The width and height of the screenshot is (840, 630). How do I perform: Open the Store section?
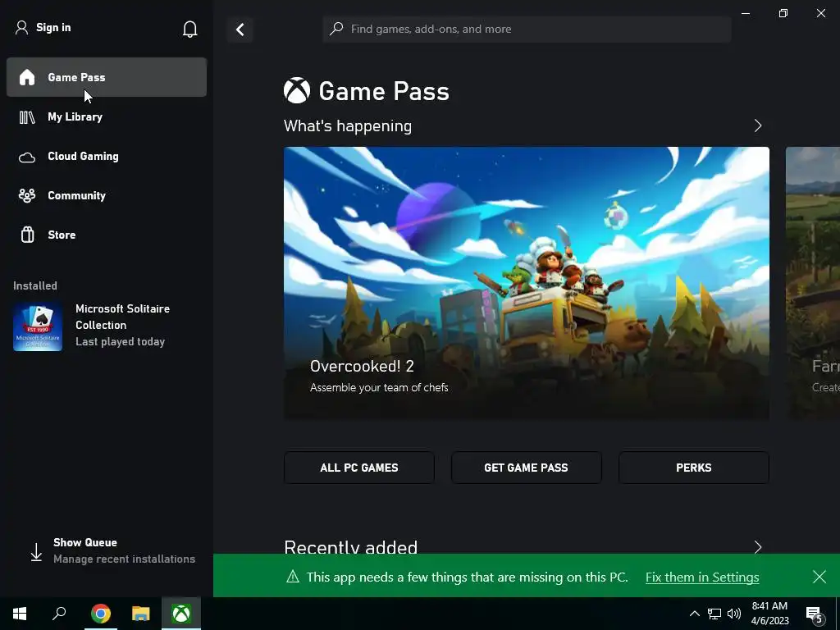click(107, 235)
